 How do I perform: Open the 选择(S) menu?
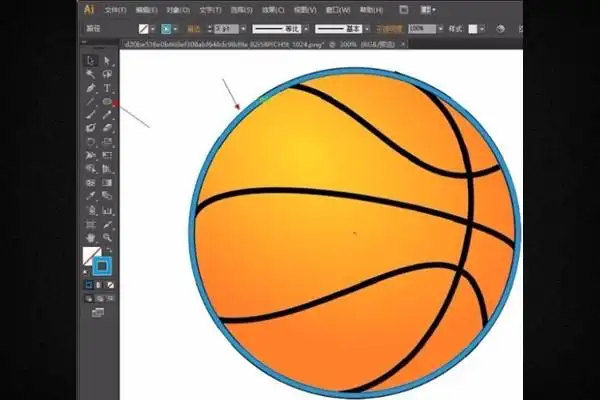[241, 10]
